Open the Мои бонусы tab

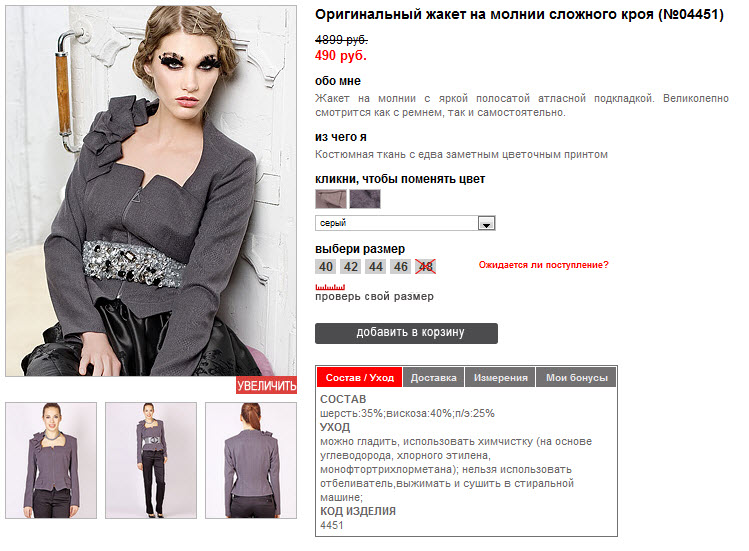coord(577,378)
